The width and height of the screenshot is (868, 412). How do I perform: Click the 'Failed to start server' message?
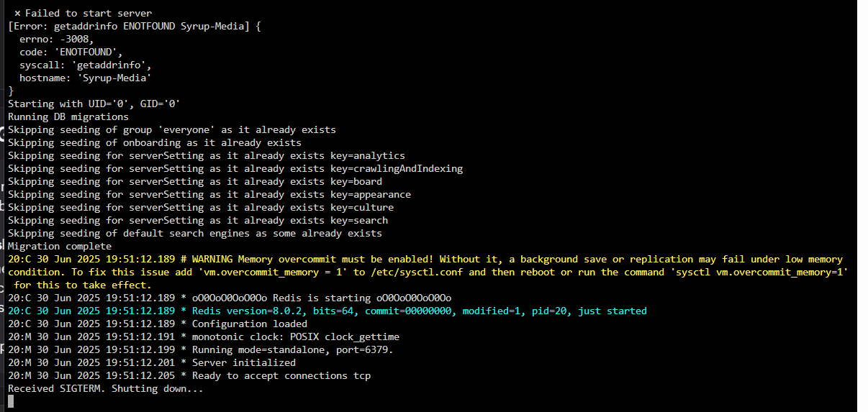89,14
